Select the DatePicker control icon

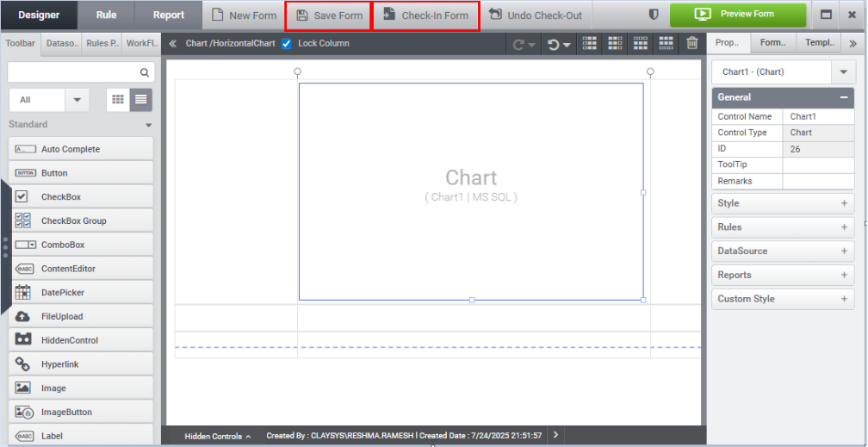(x=23, y=293)
